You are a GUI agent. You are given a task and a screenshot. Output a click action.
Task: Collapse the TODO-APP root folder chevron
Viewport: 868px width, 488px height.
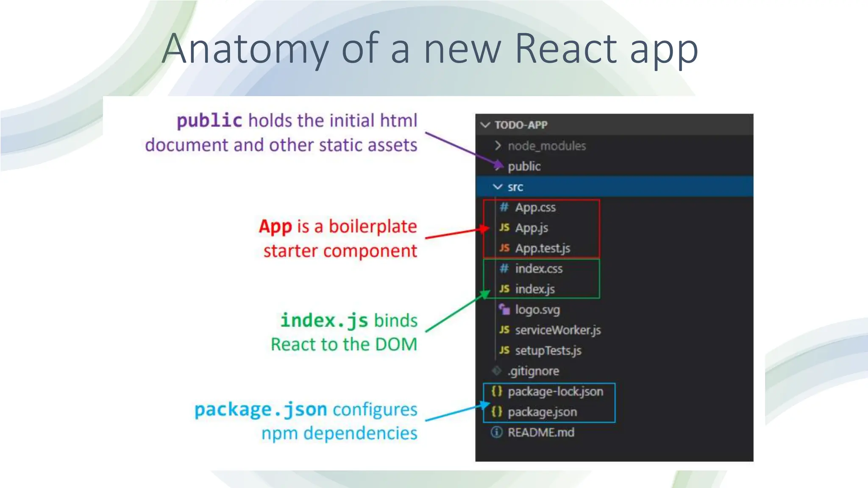[x=486, y=125]
